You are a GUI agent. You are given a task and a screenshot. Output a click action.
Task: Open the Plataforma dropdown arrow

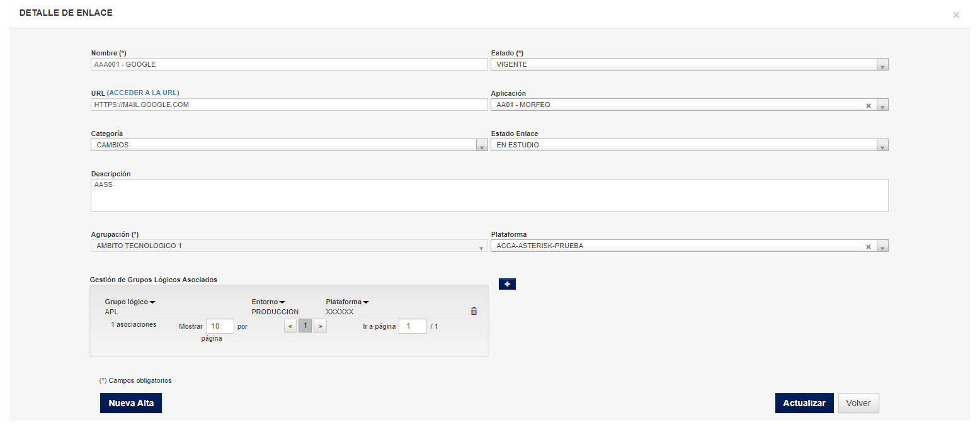click(882, 246)
